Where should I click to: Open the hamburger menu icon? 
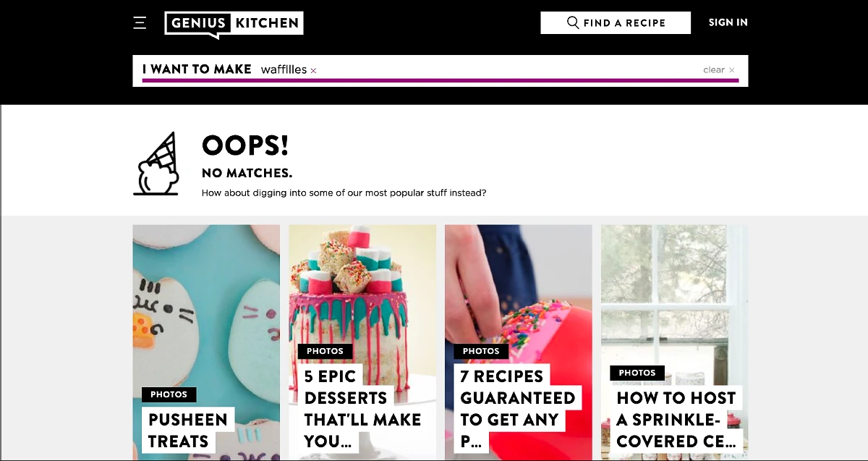(140, 23)
